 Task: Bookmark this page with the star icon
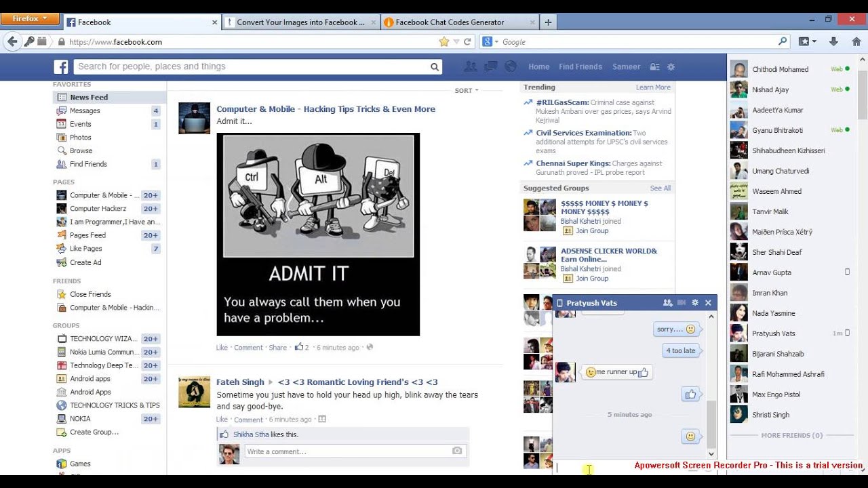click(x=444, y=41)
